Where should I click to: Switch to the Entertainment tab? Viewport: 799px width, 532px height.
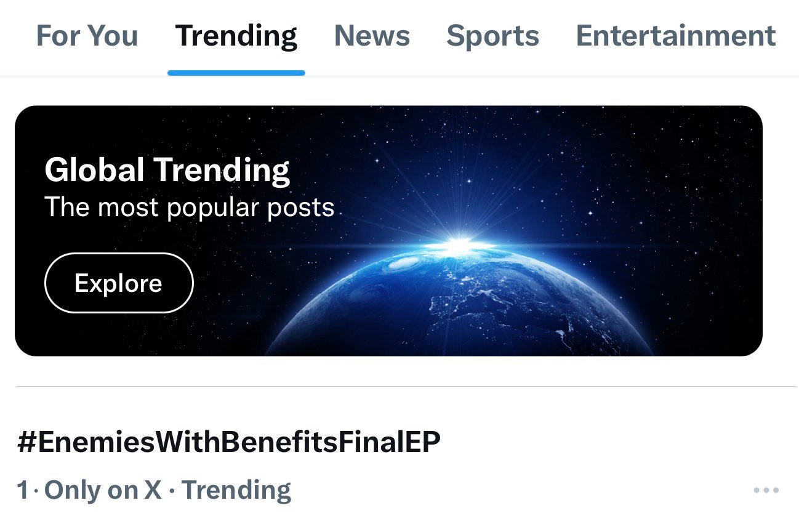click(676, 36)
